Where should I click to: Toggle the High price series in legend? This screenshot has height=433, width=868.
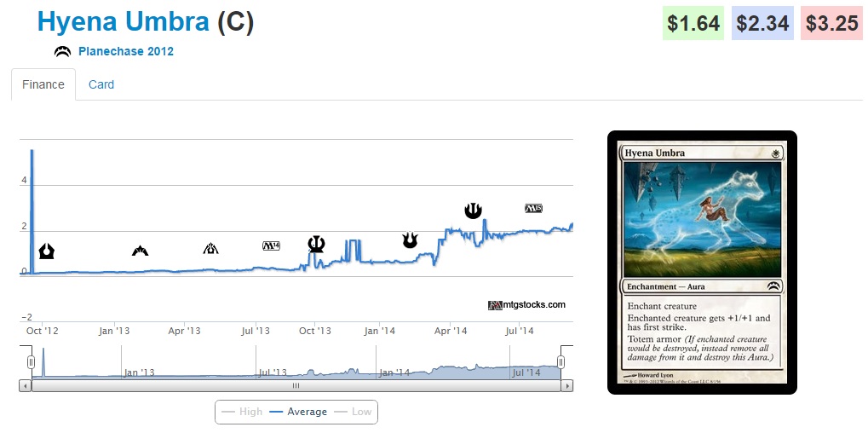[242, 412]
